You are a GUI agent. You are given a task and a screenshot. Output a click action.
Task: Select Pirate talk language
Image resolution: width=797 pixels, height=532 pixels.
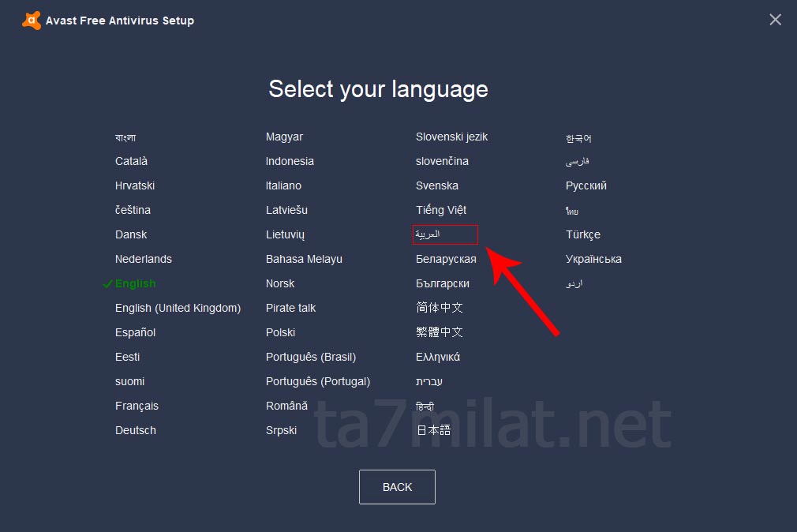point(290,308)
